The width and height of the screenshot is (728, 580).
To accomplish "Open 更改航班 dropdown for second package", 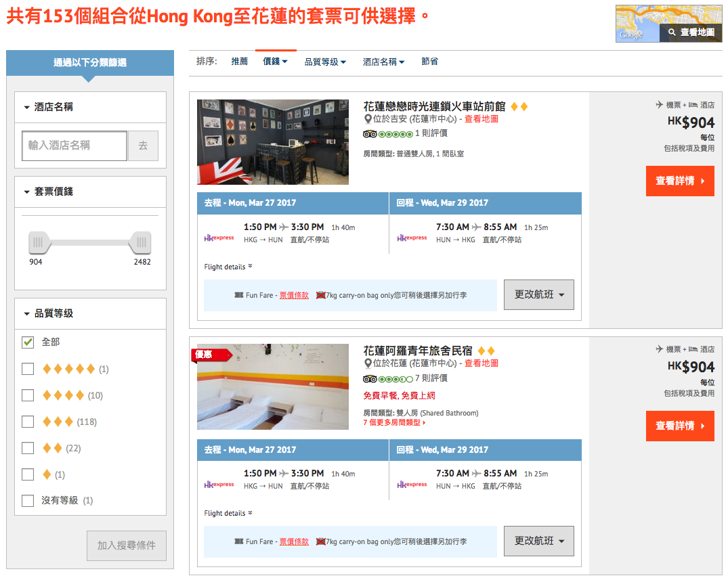I will [539, 541].
